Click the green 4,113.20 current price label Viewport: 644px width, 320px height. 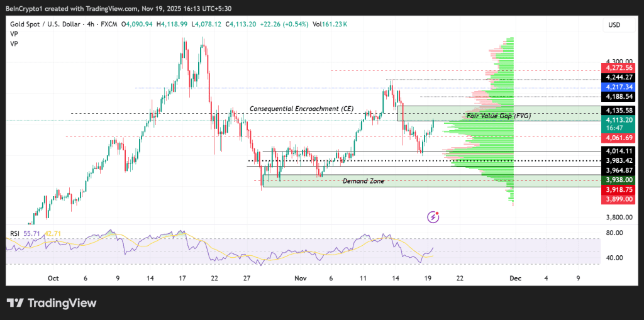coord(619,119)
